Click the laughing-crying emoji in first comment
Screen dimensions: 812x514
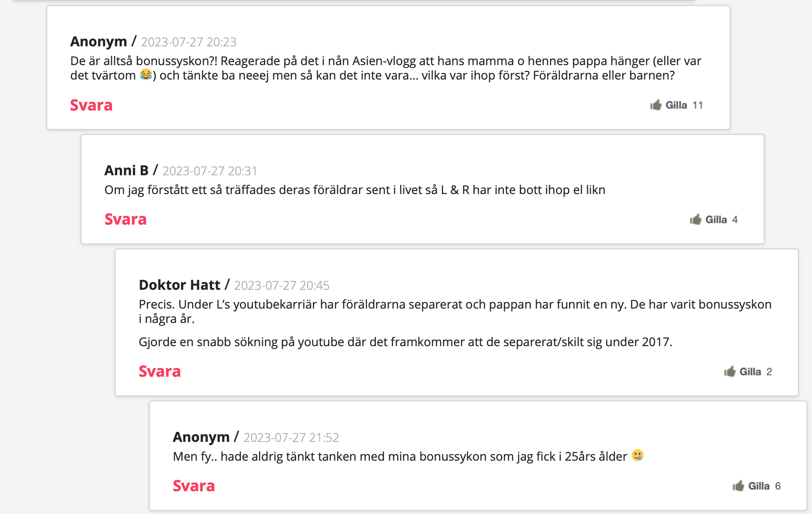tap(146, 75)
